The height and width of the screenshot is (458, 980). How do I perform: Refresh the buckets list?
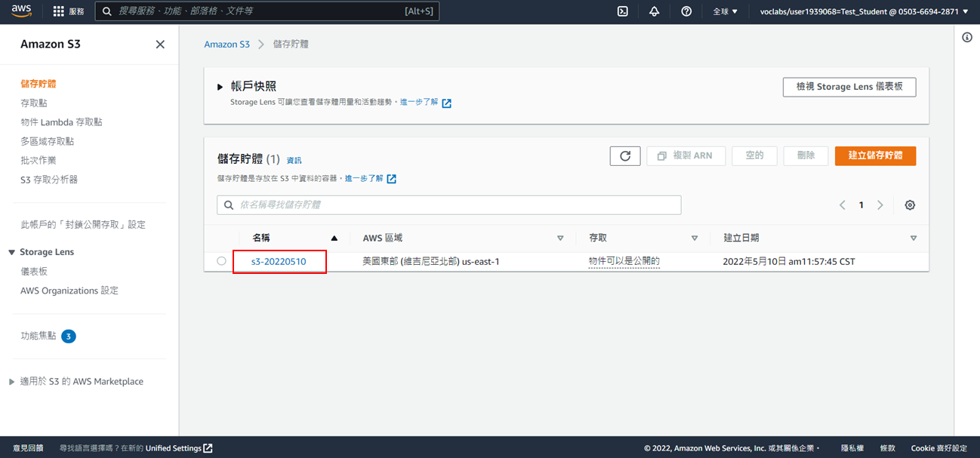625,156
